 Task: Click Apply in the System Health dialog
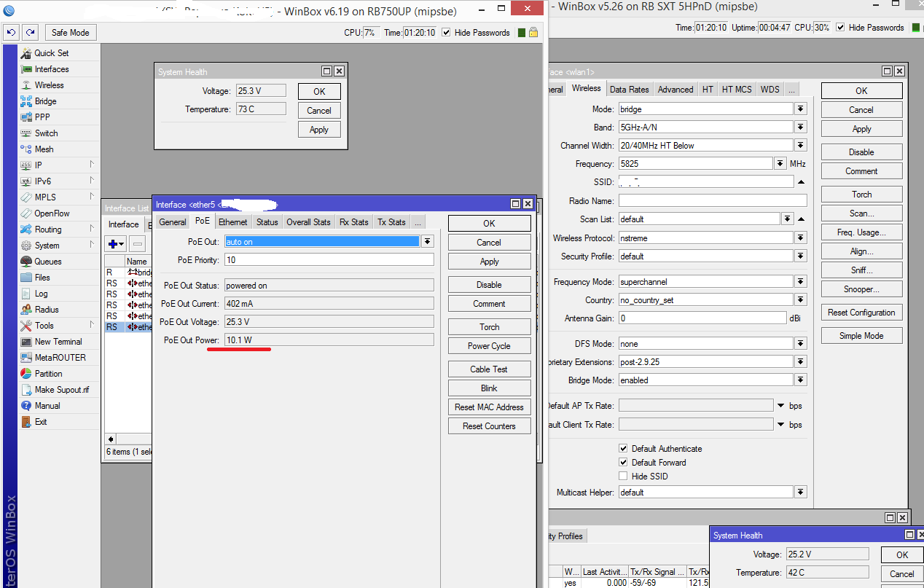(x=319, y=130)
